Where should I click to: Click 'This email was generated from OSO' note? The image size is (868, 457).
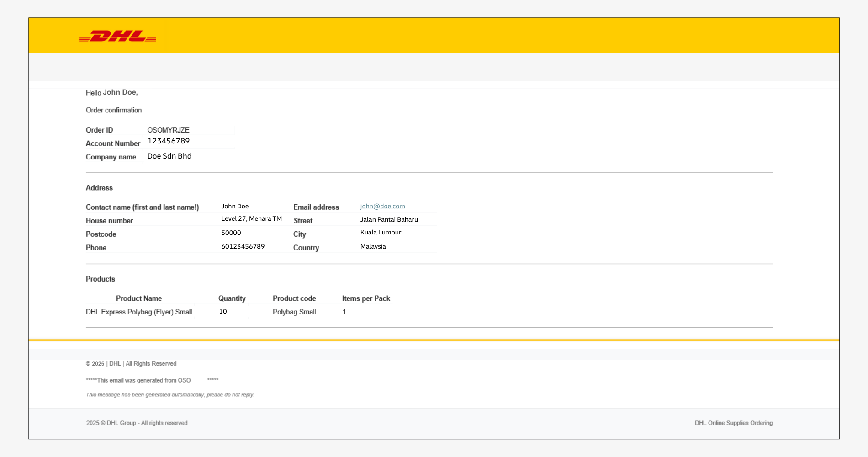[x=152, y=380]
